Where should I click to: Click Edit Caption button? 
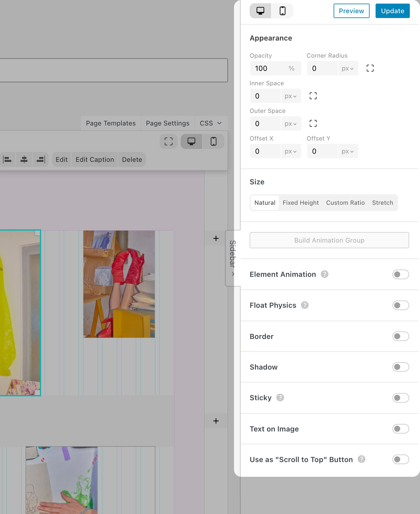click(95, 159)
